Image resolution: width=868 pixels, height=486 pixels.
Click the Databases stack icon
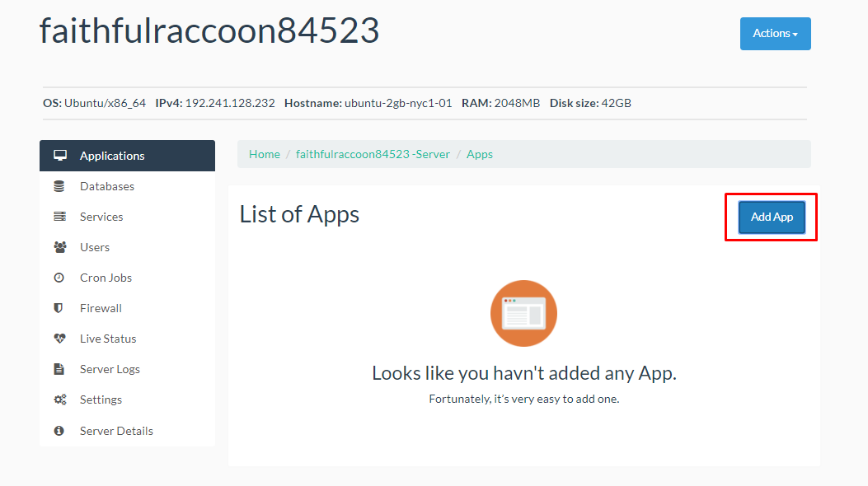pyautogui.click(x=59, y=185)
